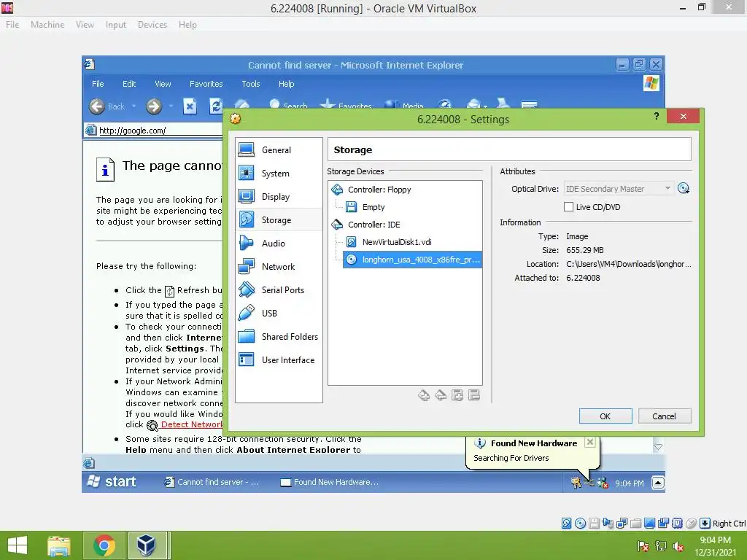Image resolution: width=747 pixels, height=560 pixels.
Task: Click the Found New Hardware taskbar button in guest
Action: click(x=330, y=482)
